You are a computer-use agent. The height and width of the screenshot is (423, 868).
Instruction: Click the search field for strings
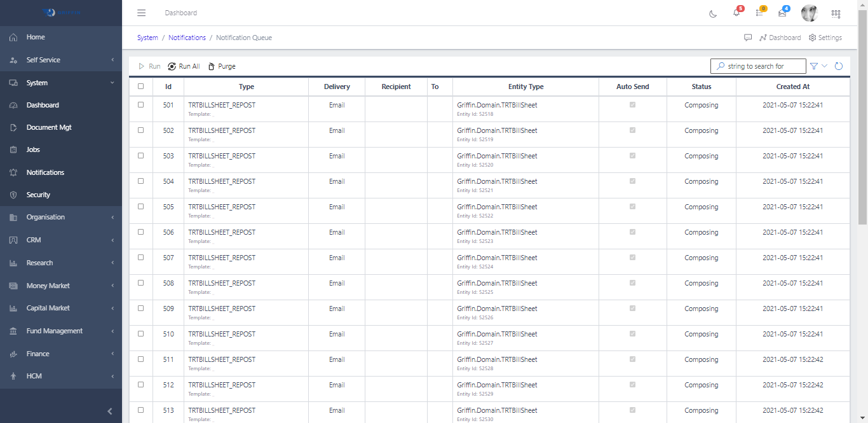[758, 66]
